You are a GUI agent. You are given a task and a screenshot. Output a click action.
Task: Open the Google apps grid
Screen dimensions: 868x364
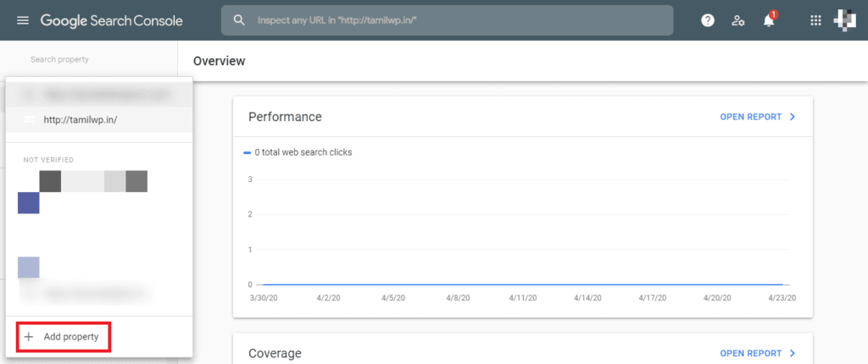(815, 20)
